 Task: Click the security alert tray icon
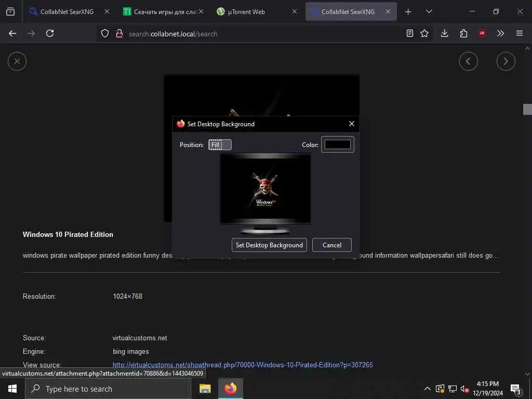[x=440, y=389]
